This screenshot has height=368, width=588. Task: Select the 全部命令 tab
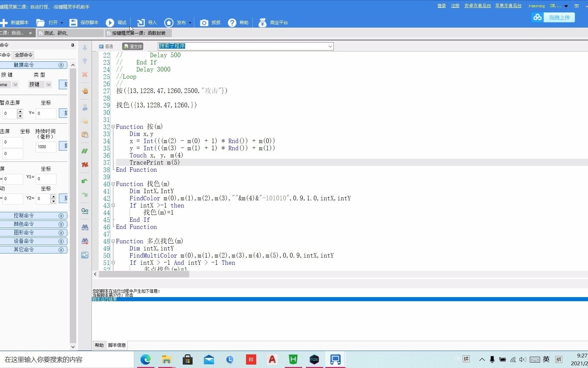click(23, 55)
